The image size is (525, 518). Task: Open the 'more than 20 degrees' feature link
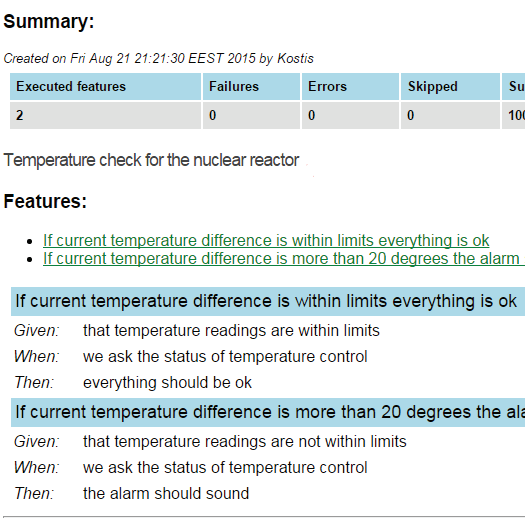coord(284,259)
